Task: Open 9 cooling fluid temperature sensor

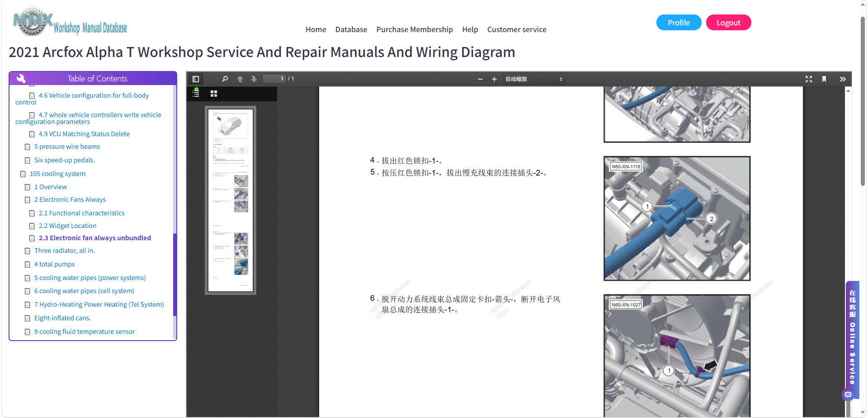Action: pyautogui.click(x=85, y=332)
